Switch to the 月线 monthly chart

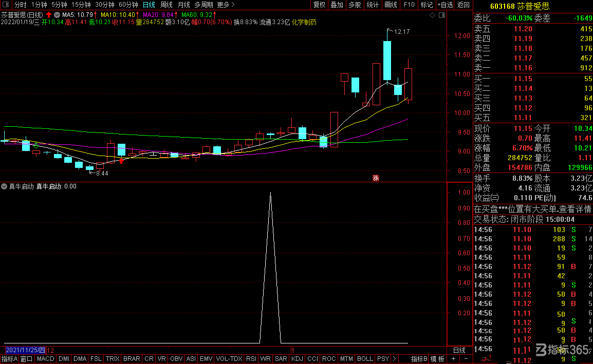click(184, 5)
